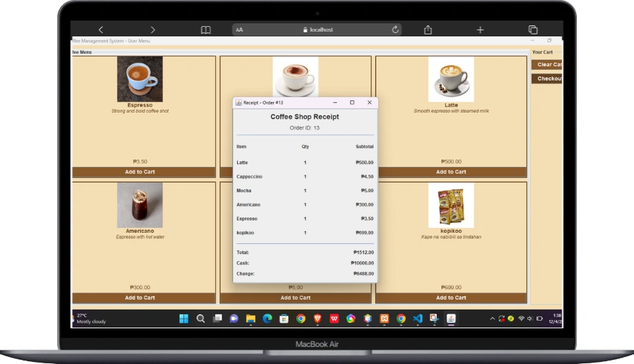Click the Java icon in receipt titlebar

click(x=239, y=102)
